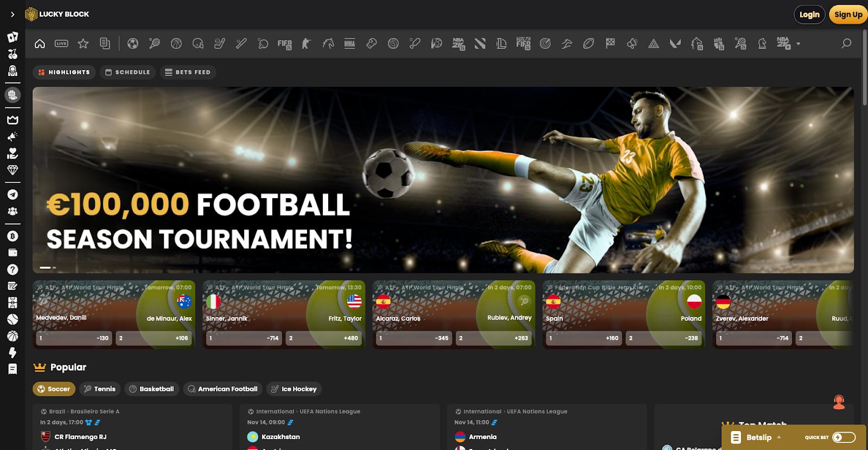Bet on Medvedev, Daniil at -130

click(74, 338)
